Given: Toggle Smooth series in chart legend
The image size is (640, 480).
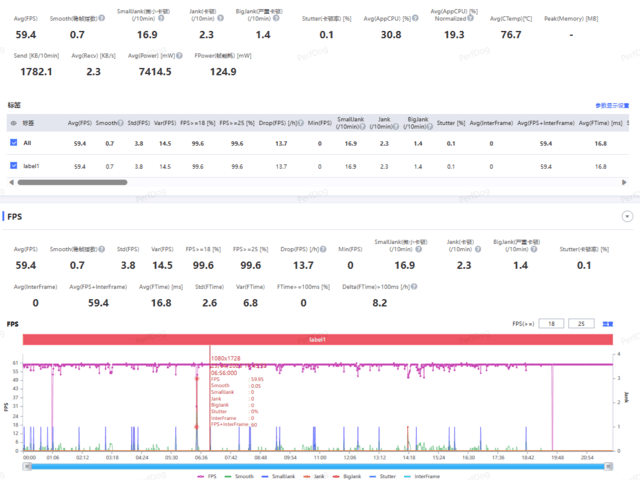Looking at the screenshot, I should coord(239,474).
